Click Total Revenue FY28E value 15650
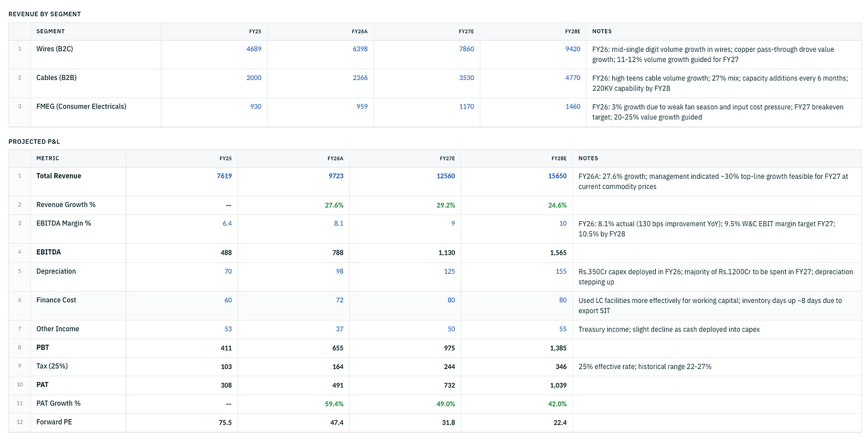Screen dimensions: 868x440 click(557, 176)
